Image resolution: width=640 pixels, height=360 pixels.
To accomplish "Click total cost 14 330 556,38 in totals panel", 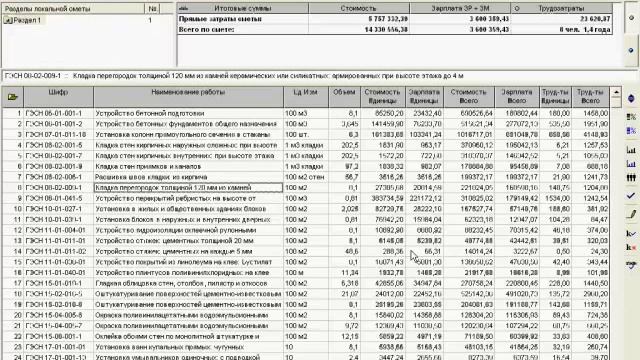I will coord(386,29).
